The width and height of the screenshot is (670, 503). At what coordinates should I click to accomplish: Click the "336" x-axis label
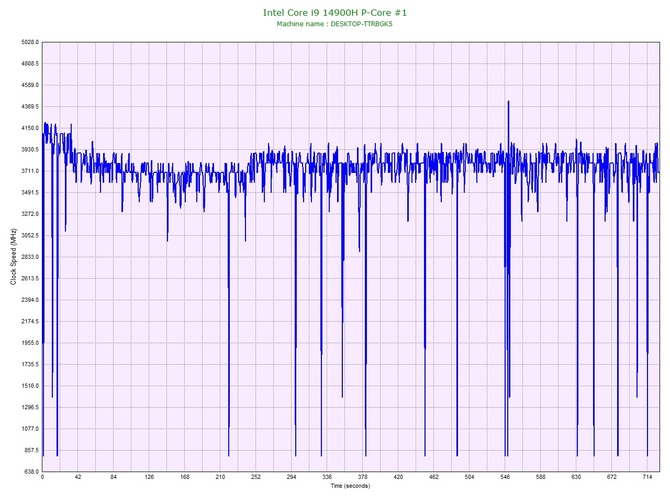[327, 477]
